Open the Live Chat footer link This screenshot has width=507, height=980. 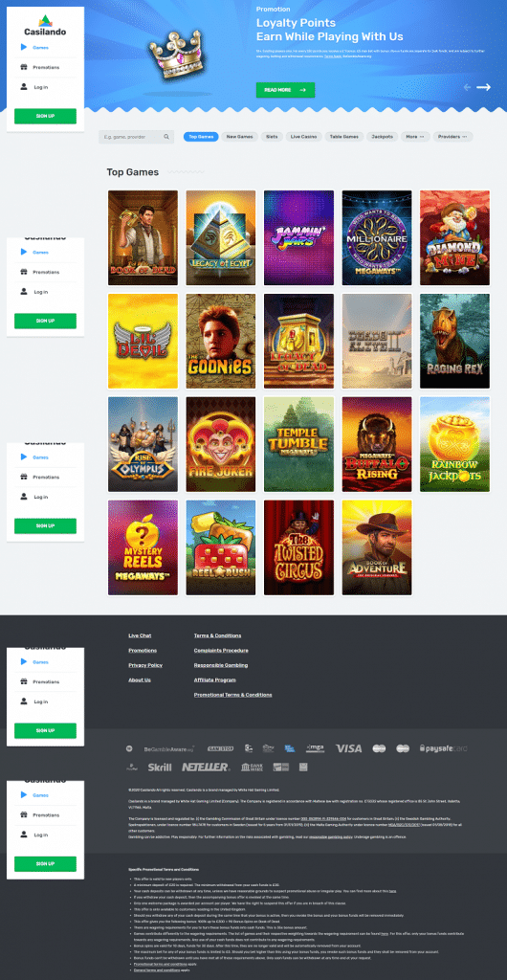click(140, 635)
